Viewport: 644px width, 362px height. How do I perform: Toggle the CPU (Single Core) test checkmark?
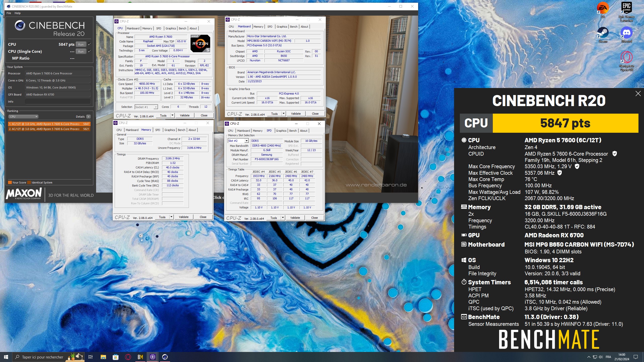89,51
